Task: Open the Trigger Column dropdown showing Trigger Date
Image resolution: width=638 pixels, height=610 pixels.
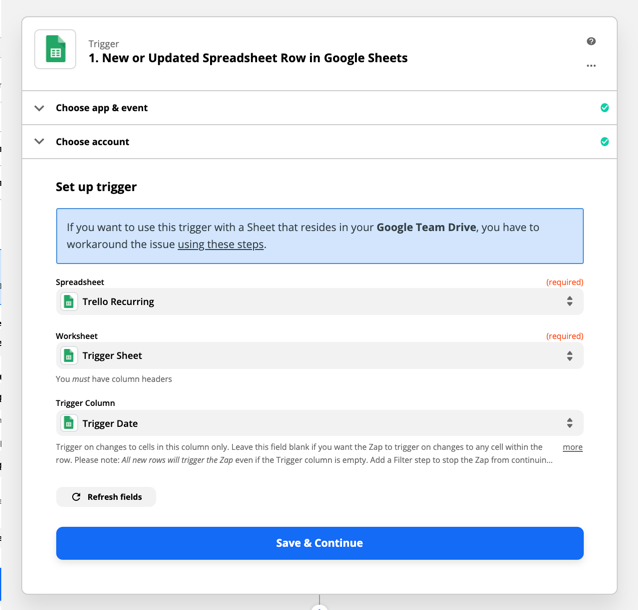Action: point(319,423)
